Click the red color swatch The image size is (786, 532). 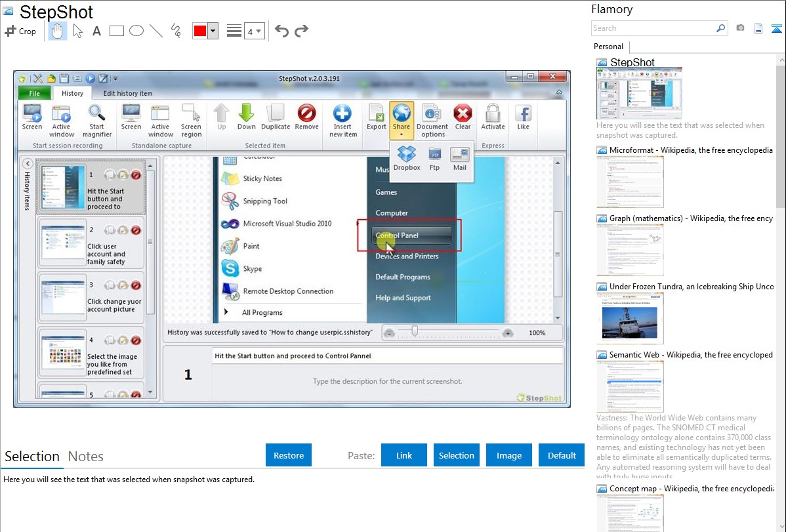pos(199,31)
